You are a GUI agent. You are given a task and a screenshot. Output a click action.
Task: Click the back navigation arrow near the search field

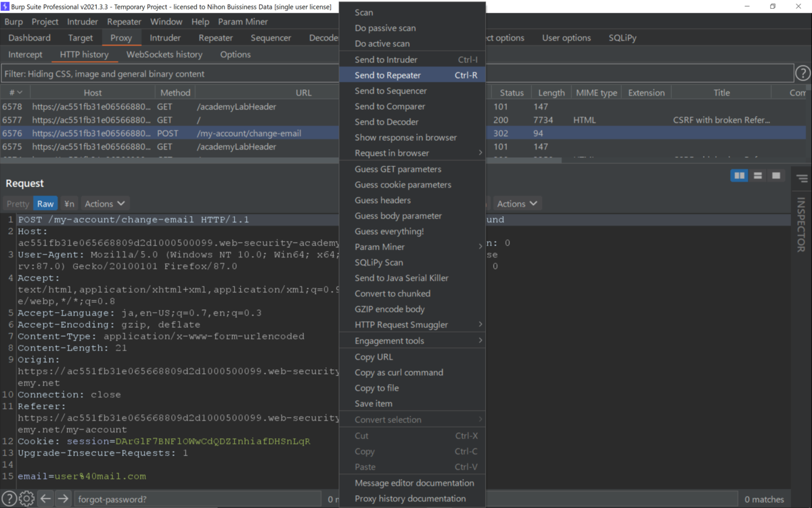[45, 498]
